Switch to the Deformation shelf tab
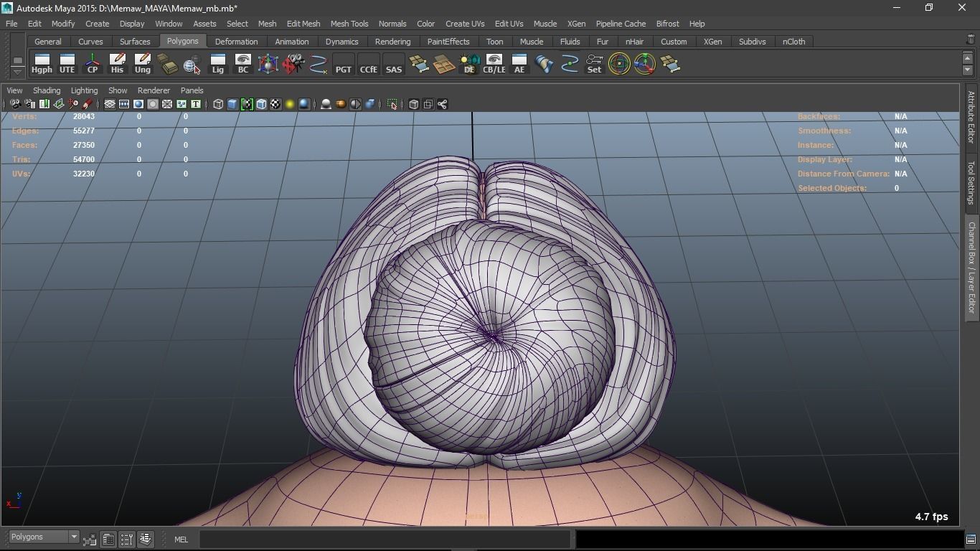The height and width of the screenshot is (551, 980). point(236,42)
